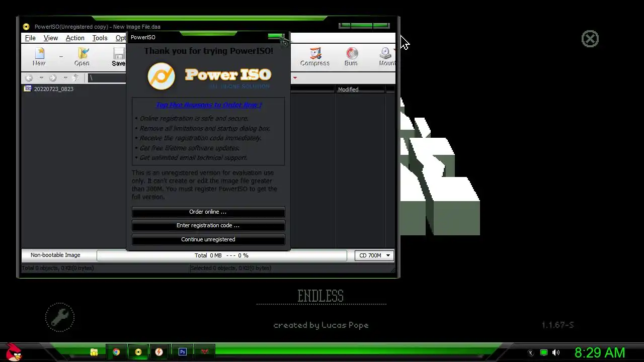Click the circled X close game icon
The width and height of the screenshot is (644, 362).
[590, 39]
